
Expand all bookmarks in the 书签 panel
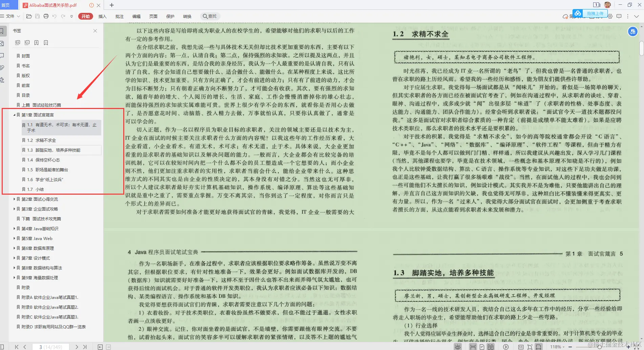[18, 43]
